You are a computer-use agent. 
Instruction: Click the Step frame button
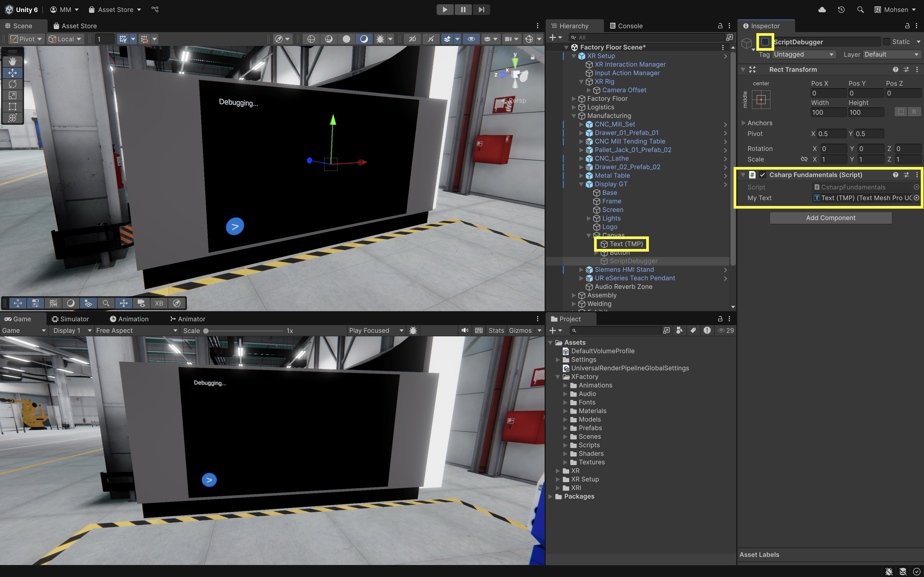(481, 10)
